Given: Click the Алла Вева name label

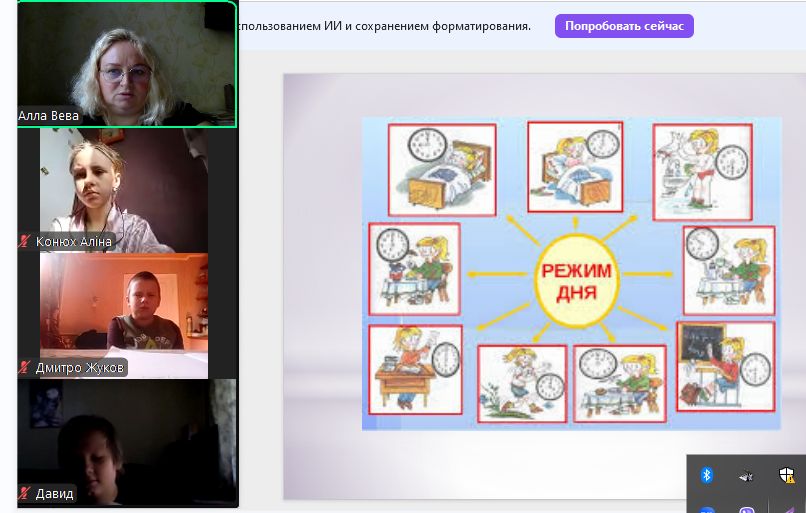Looking at the screenshot, I should [x=49, y=116].
